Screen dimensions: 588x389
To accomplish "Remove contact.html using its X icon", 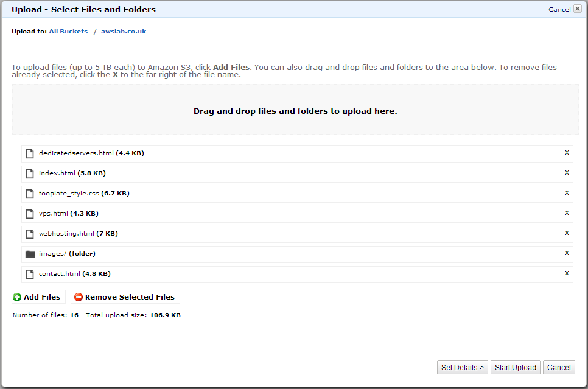I will point(567,273).
